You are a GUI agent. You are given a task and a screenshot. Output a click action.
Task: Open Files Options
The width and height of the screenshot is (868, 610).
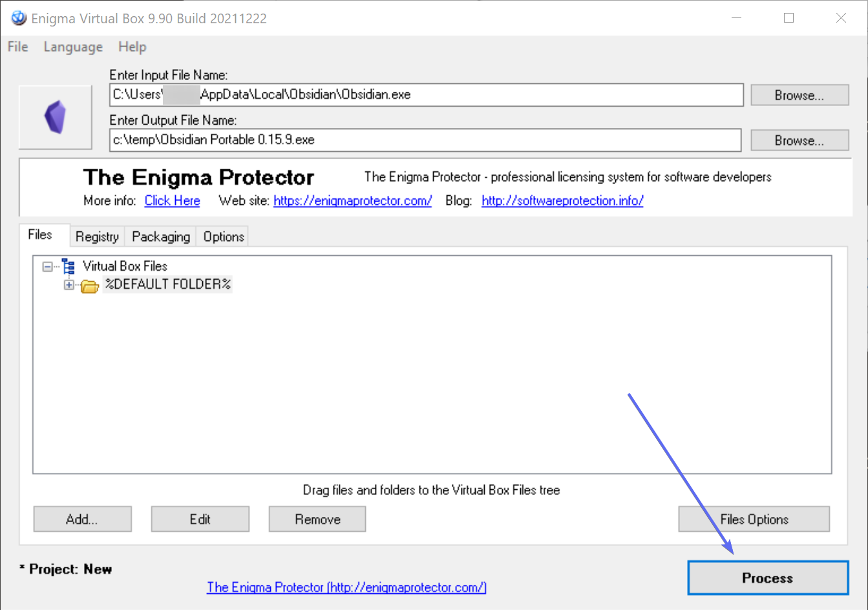click(754, 519)
